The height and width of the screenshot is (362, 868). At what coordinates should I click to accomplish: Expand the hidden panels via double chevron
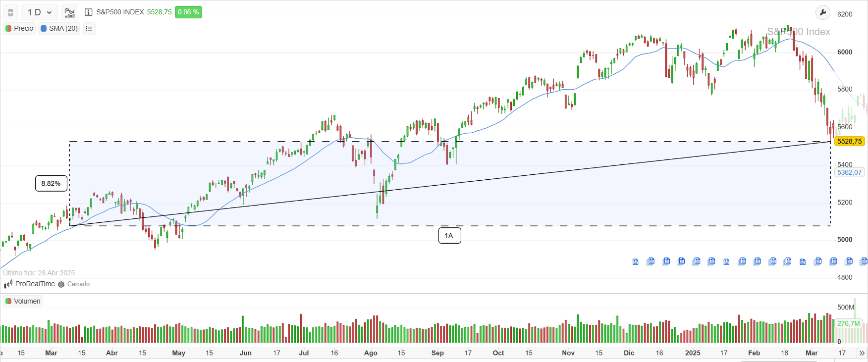(x=863, y=353)
